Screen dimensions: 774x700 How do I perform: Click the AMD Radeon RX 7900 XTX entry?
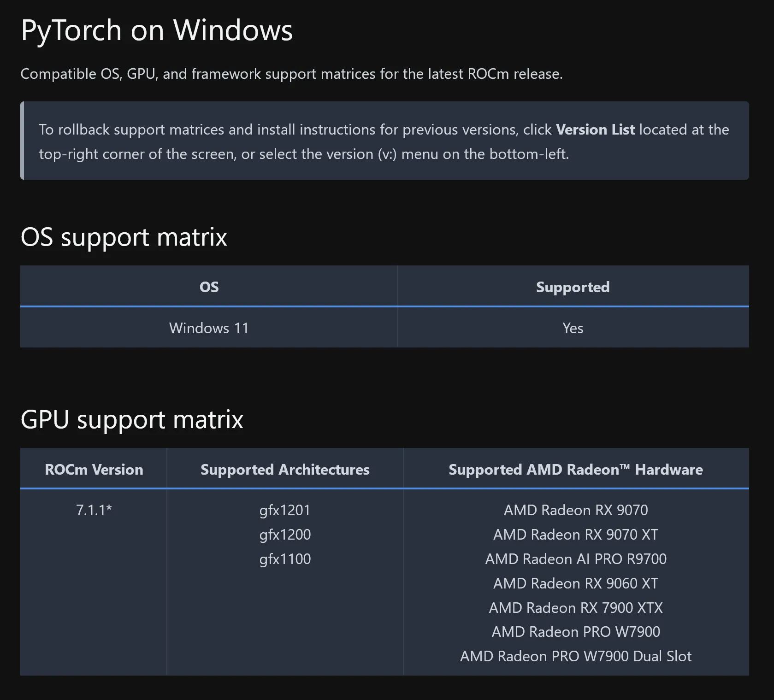point(576,608)
